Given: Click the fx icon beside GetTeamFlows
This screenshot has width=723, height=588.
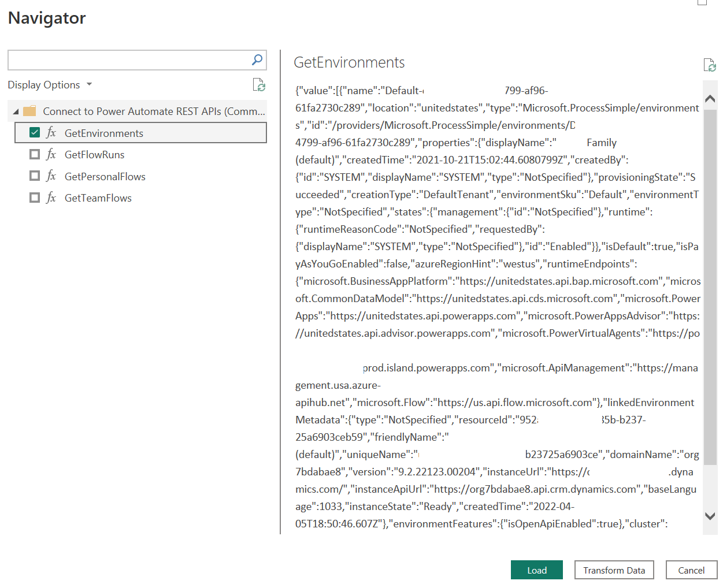Looking at the screenshot, I should coord(51,198).
